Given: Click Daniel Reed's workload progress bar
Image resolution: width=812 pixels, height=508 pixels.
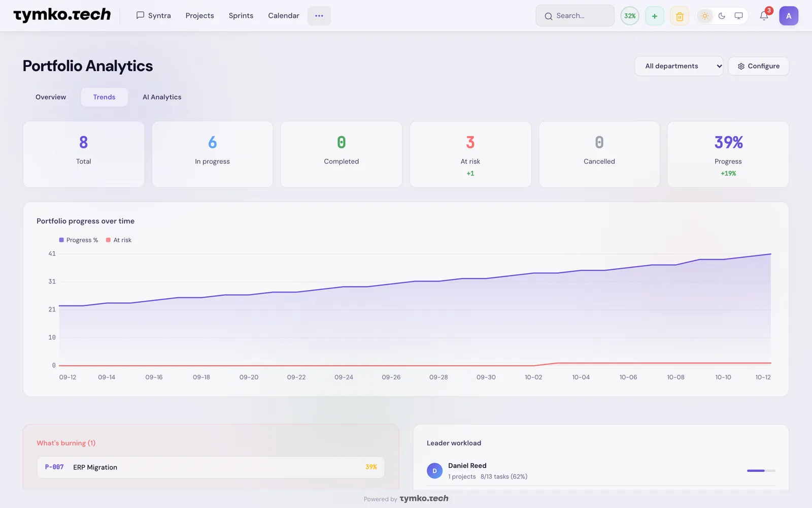Looking at the screenshot, I should pyautogui.click(x=761, y=471).
